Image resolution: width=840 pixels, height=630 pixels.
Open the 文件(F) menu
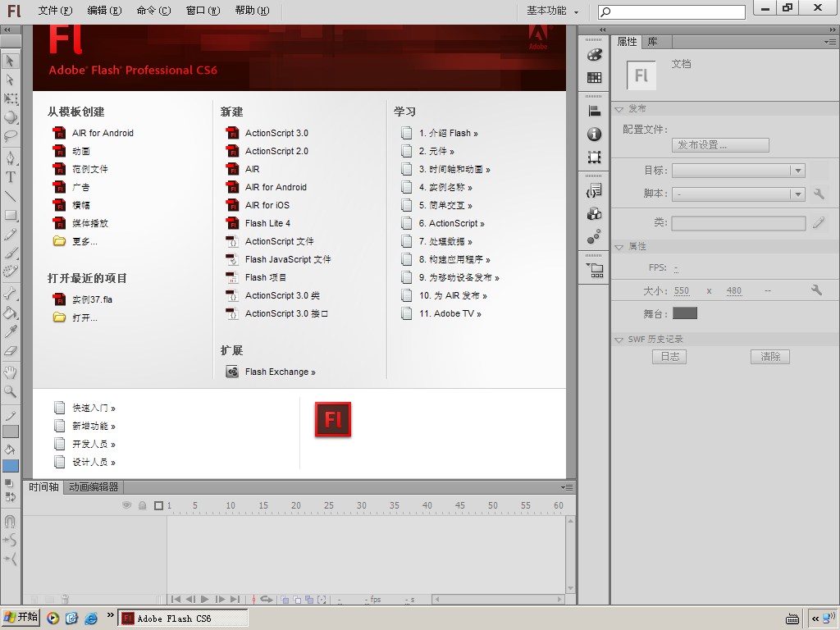click(x=55, y=11)
